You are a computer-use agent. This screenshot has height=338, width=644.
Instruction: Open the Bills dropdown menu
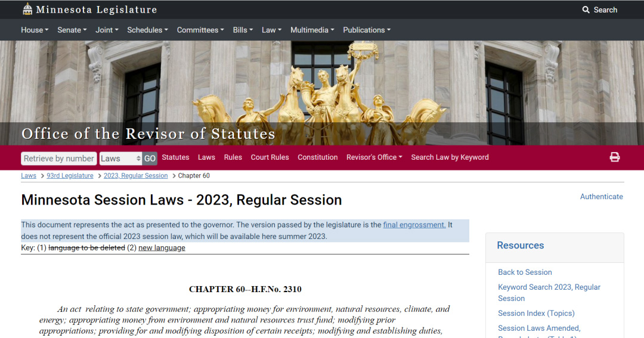pos(243,30)
